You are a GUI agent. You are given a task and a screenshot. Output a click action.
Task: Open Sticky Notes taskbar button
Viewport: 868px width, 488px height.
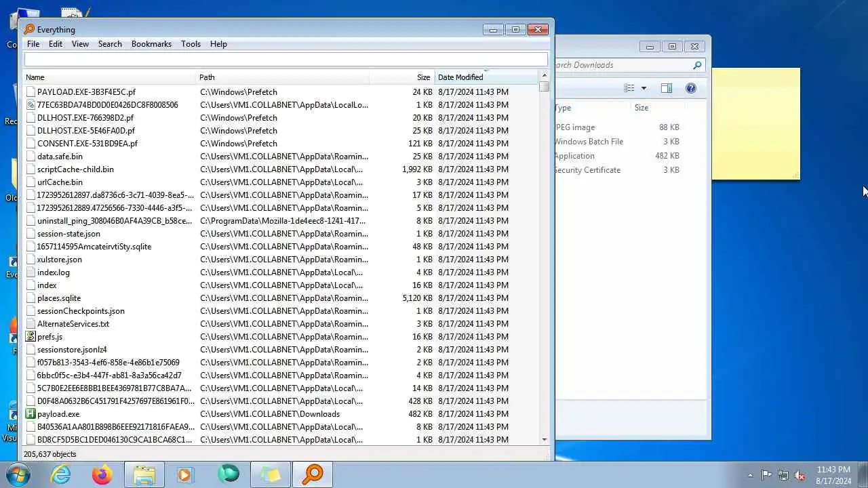pos(271,475)
